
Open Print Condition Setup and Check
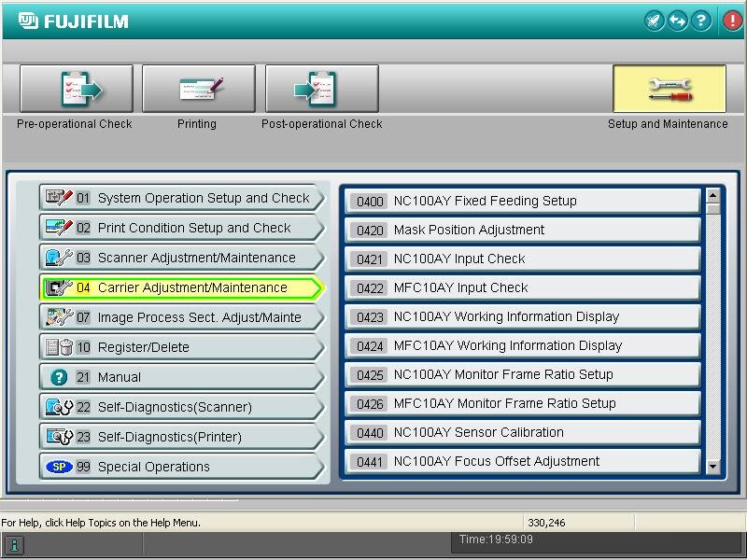click(x=182, y=228)
